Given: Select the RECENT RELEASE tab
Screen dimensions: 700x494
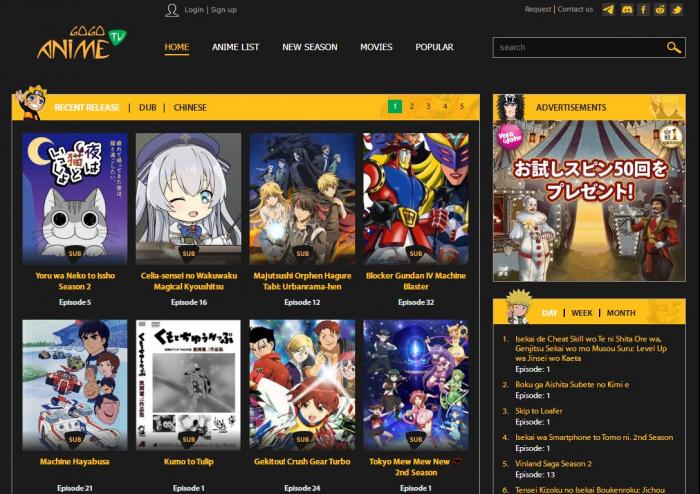Looking at the screenshot, I should pyautogui.click(x=87, y=108).
